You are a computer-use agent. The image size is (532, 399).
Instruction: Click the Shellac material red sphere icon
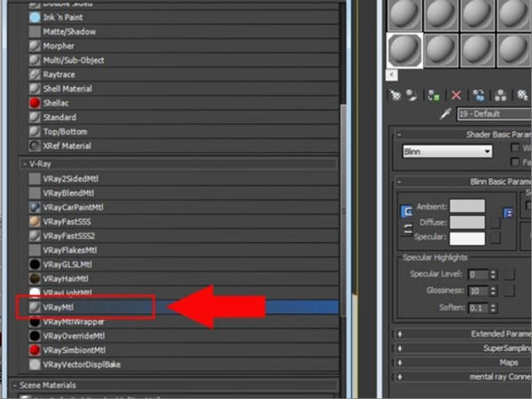pyautogui.click(x=35, y=103)
